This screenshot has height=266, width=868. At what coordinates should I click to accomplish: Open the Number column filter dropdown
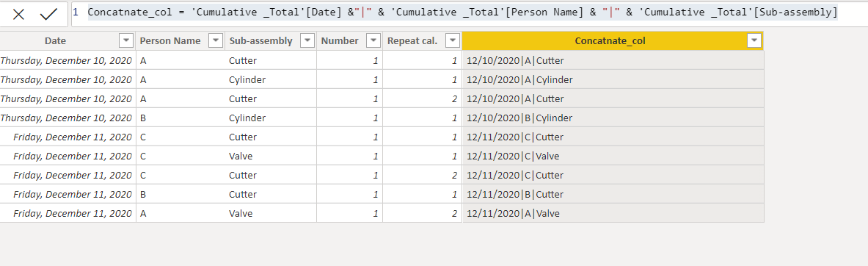[373, 41]
